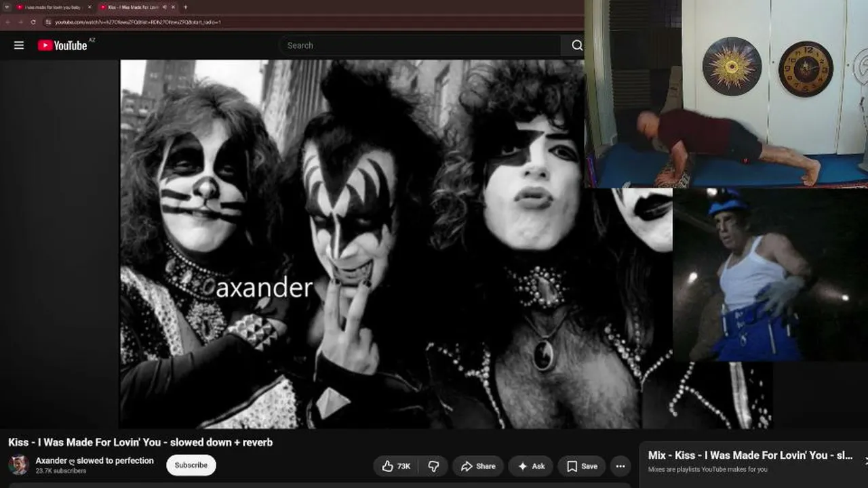Image resolution: width=868 pixels, height=488 pixels.
Task: Click the video title text
Action: [x=140, y=443]
